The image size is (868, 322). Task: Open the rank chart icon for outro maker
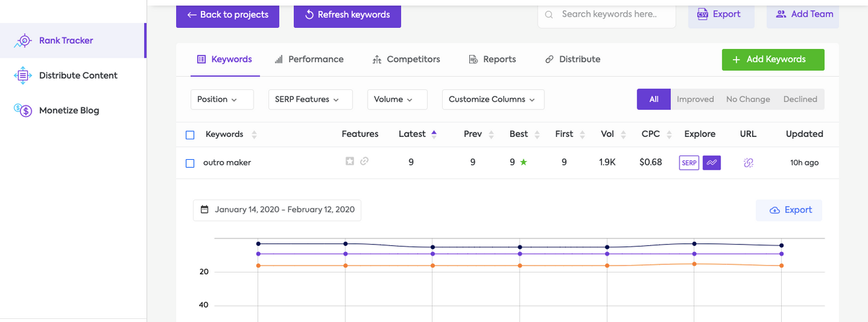[712, 163]
